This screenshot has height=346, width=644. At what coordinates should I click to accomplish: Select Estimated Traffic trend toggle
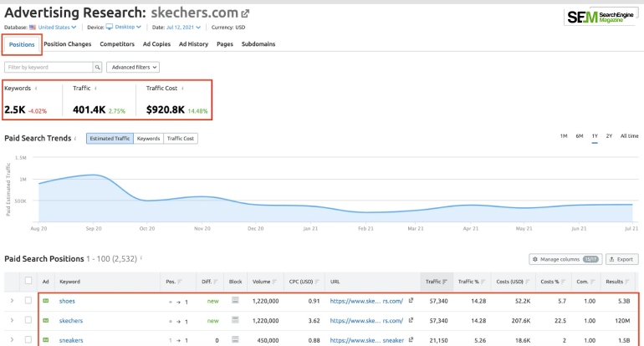[110, 139]
